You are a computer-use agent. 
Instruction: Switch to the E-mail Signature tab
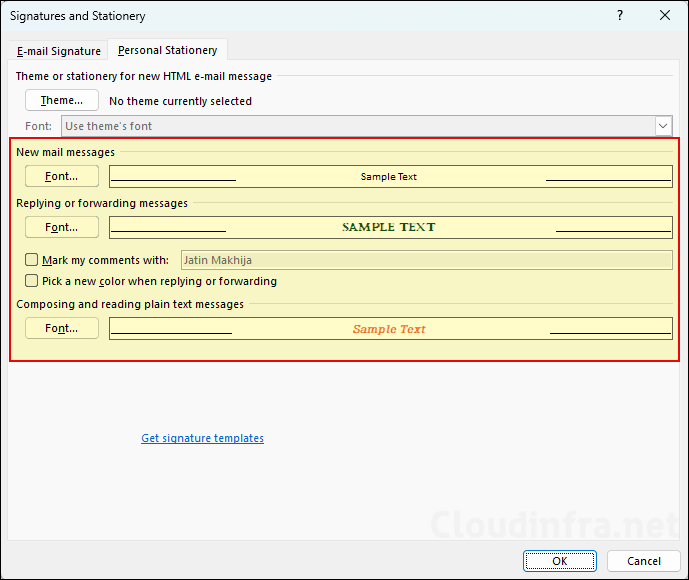click(59, 51)
